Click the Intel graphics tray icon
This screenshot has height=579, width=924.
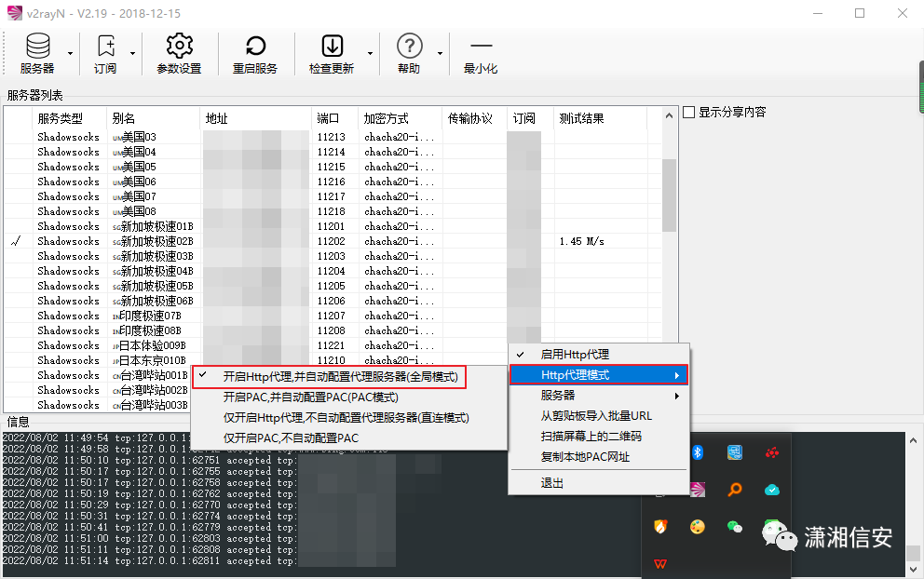click(735, 452)
